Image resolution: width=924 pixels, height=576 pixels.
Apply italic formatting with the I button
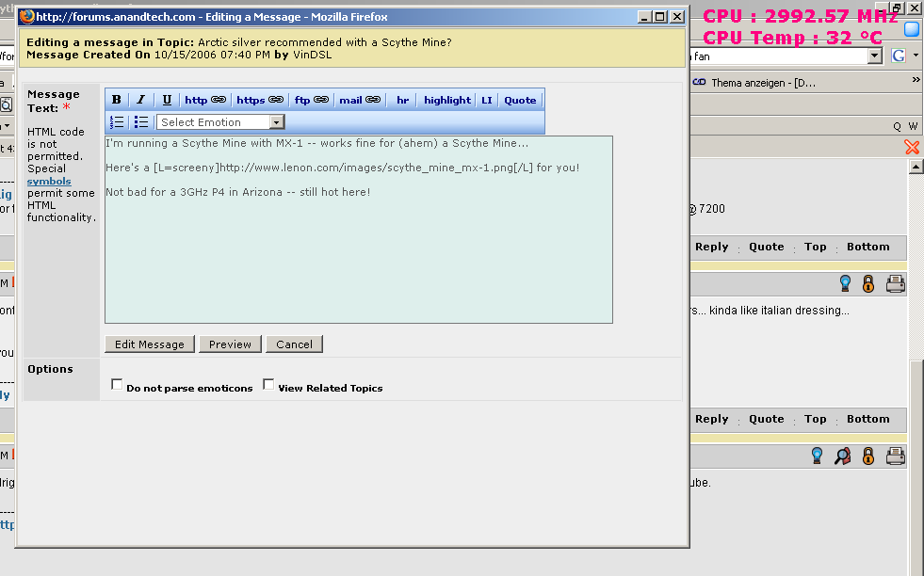tap(141, 100)
